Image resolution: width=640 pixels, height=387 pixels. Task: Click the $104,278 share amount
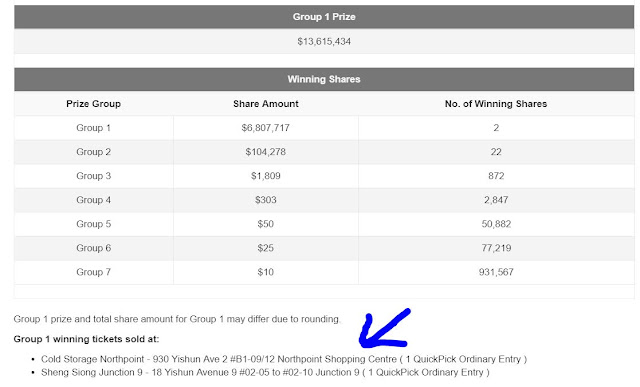(266, 152)
